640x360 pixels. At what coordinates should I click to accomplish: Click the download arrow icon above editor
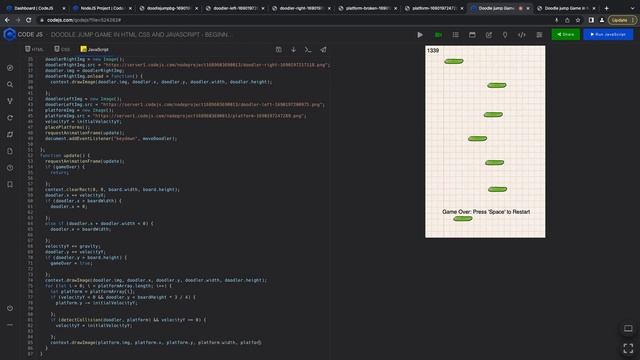coord(293,50)
